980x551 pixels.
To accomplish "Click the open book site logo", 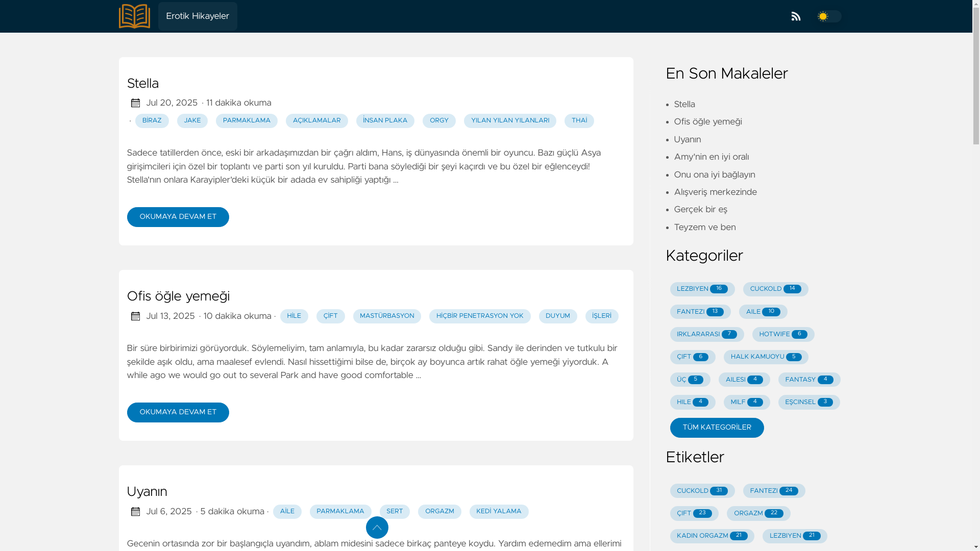I will click(x=134, y=16).
